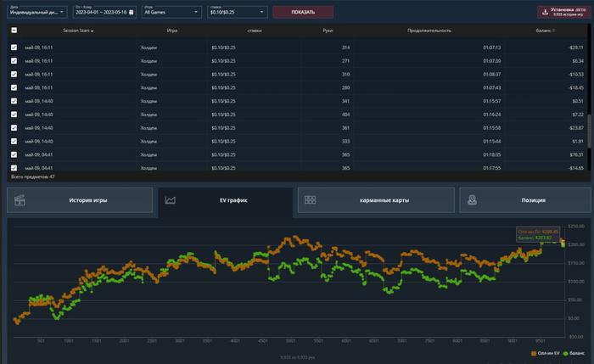Click the chart tooltip showing Олл-ин EV $208.45
Image resolution: width=594 pixels, height=364 pixels.
click(538, 234)
